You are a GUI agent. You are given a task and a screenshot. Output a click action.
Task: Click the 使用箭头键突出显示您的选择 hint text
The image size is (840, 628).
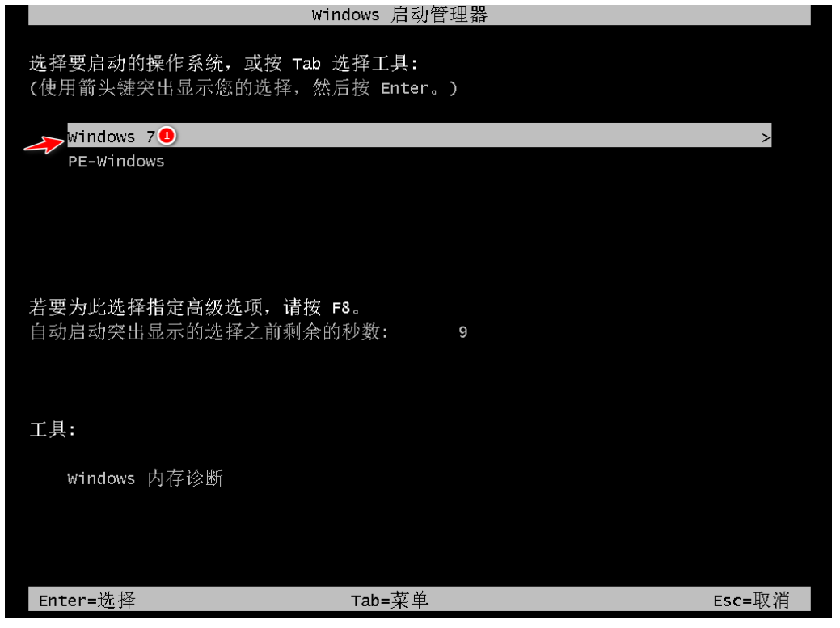(166, 88)
